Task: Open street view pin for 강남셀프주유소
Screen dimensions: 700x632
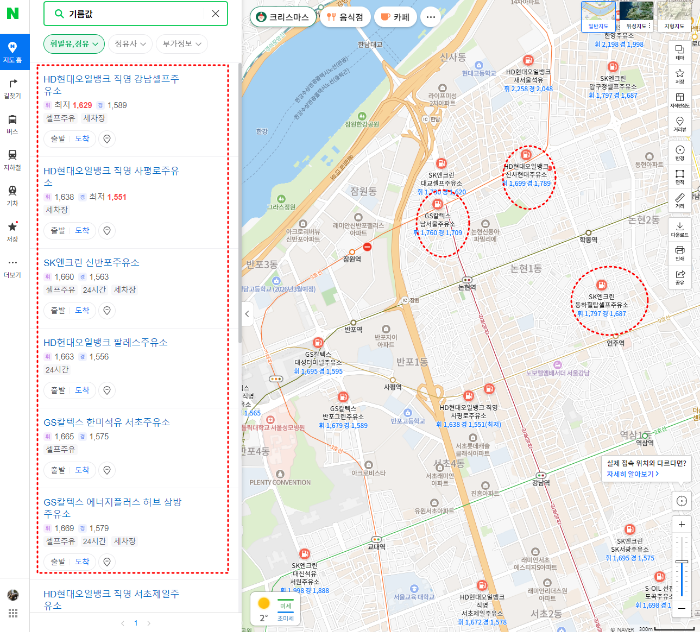Action: 107,139
